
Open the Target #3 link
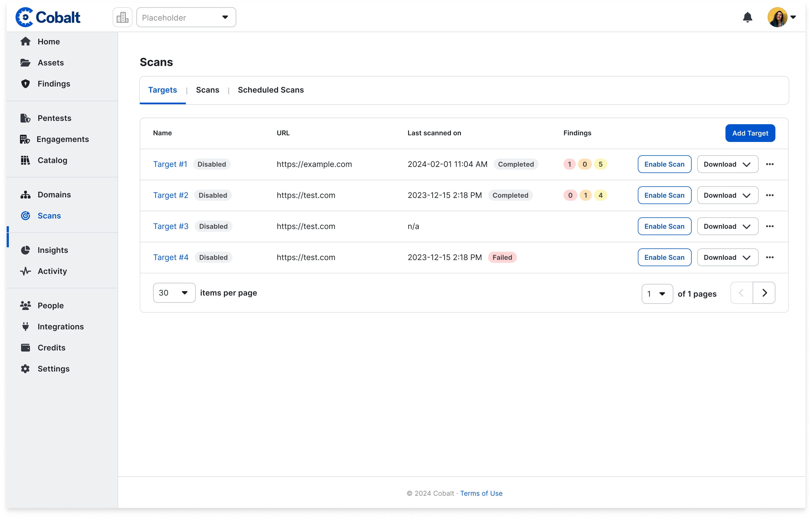click(x=171, y=226)
